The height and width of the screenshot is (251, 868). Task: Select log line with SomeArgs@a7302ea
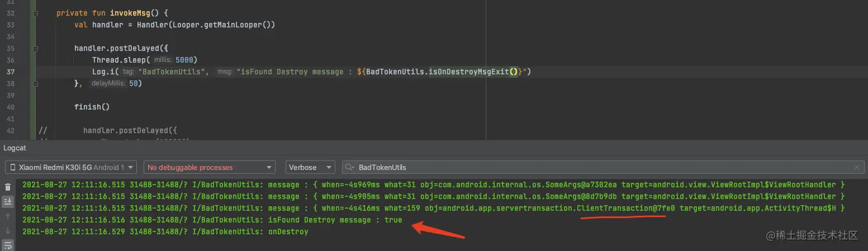coord(433,184)
